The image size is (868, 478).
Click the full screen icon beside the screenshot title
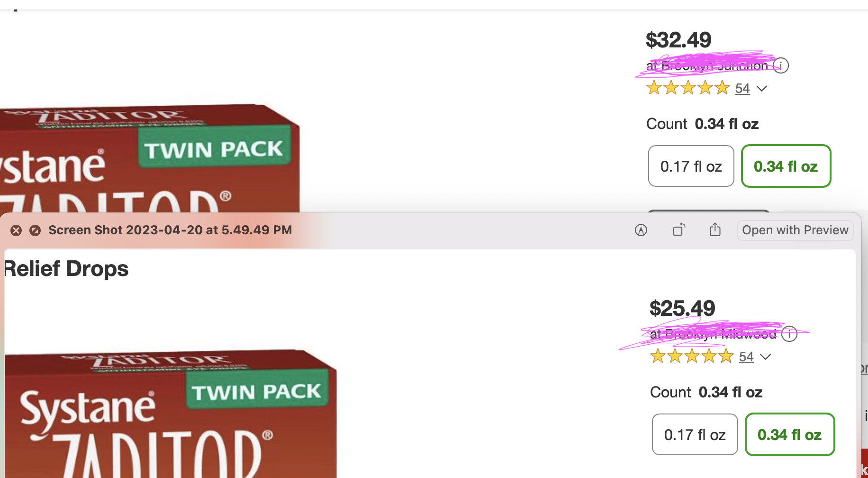pyautogui.click(x=35, y=230)
